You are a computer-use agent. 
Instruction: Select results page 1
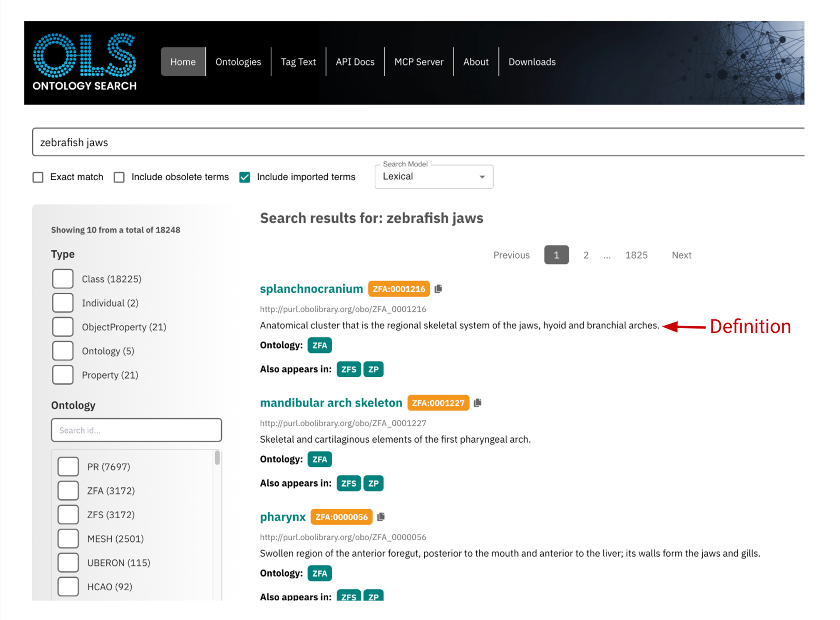click(556, 255)
